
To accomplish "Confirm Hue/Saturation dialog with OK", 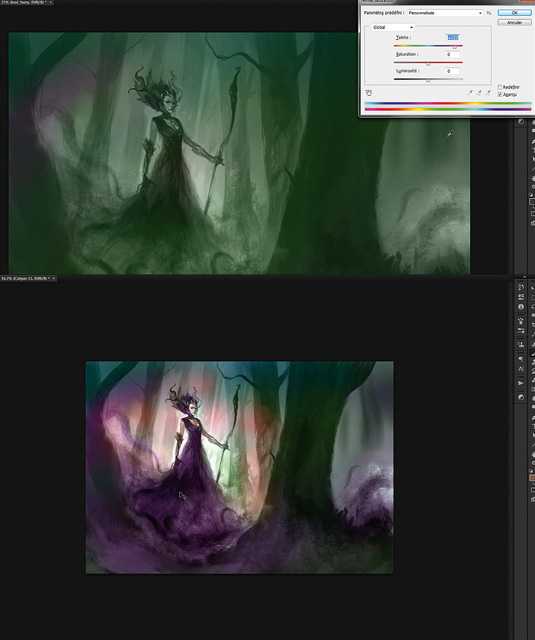I will tap(514, 13).
